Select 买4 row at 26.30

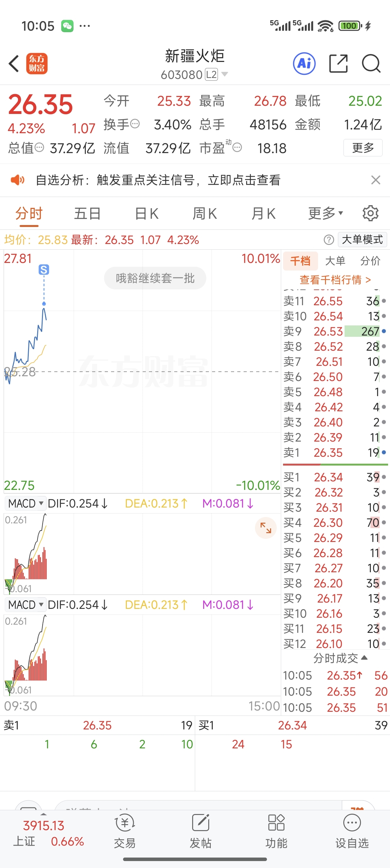335,523
